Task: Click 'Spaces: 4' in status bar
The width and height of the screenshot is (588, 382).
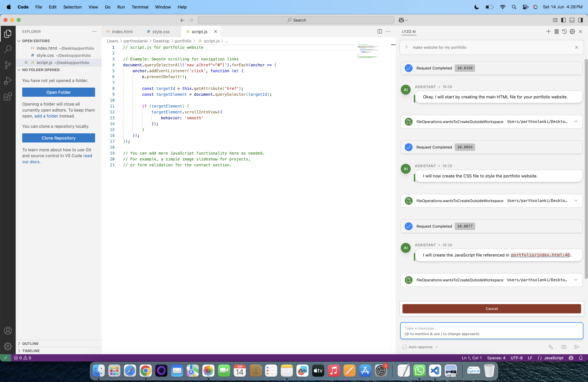Action: (496, 358)
